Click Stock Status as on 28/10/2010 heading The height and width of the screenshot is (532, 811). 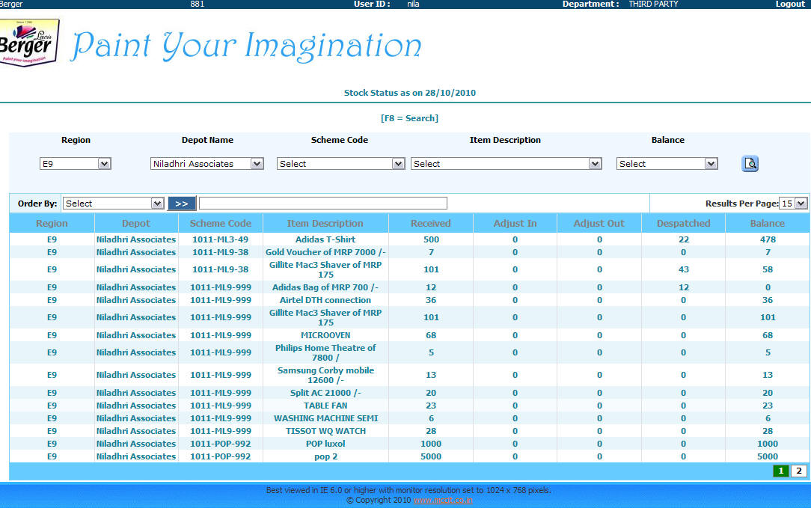coord(410,93)
